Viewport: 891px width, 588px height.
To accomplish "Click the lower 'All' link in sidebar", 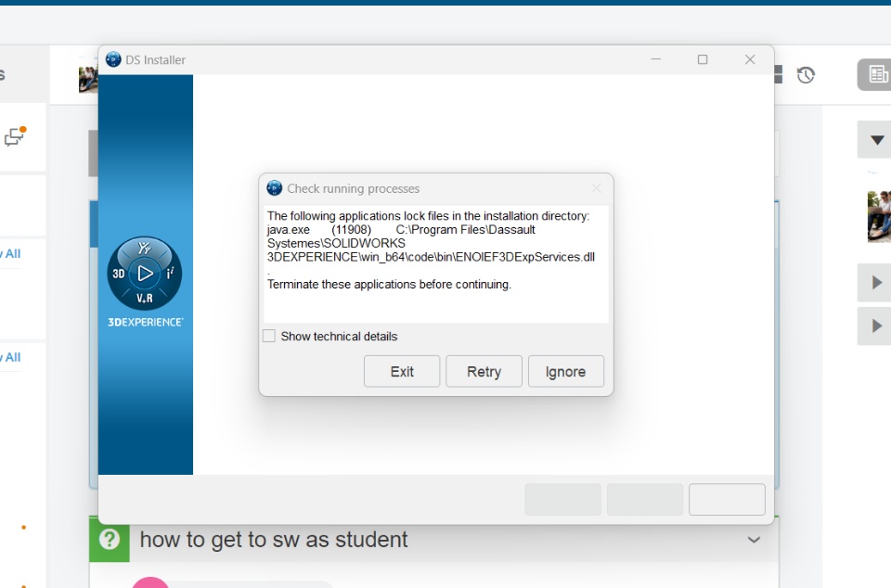I will pos(12,358).
